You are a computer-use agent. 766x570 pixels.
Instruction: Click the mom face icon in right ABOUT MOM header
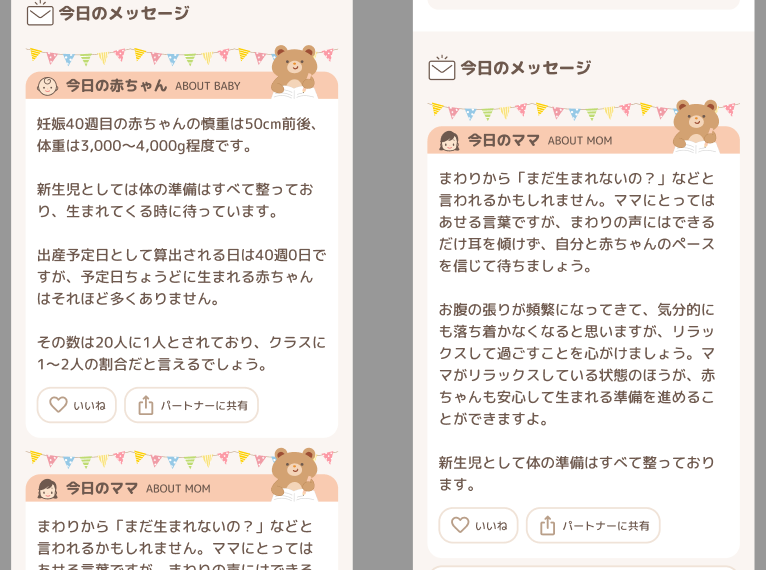coord(449,141)
